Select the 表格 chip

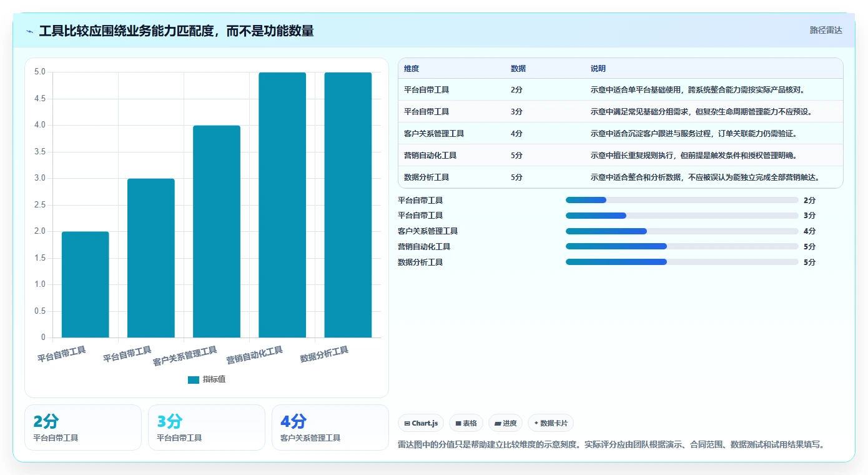click(466, 423)
